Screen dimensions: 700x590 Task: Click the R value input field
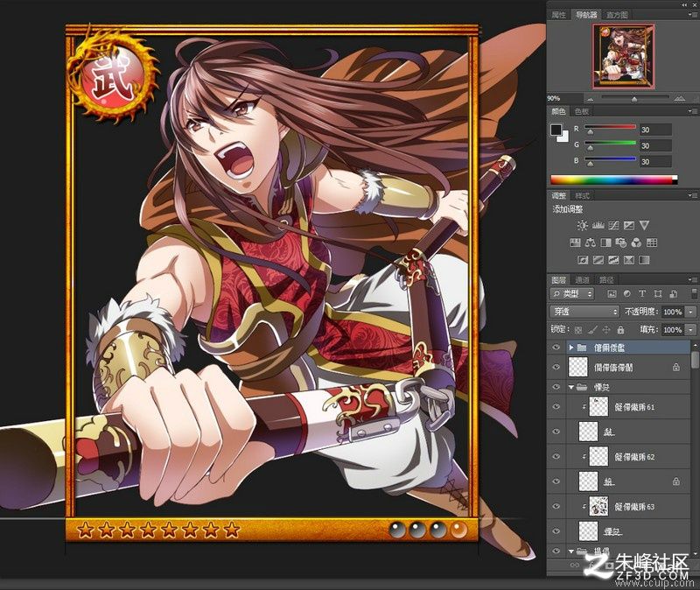[655, 130]
